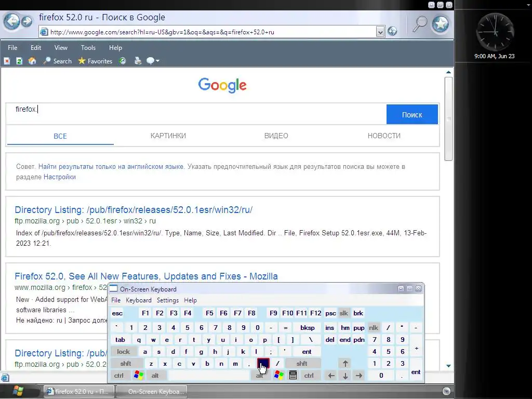This screenshot has width=532, height=399.
Task: Switch to 'firefox 52.0 ru' taskbar window
Action: [79, 391]
